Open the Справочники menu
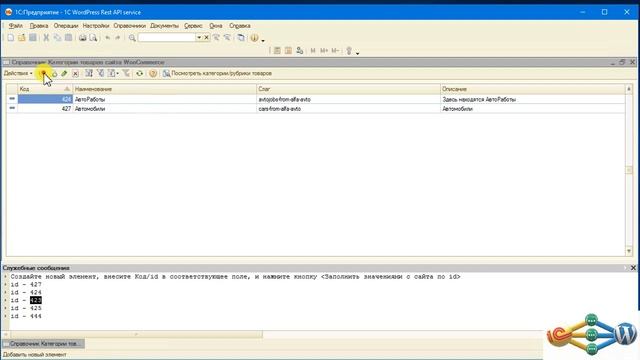Viewport: 640px width, 360px height. coord(129,25)
